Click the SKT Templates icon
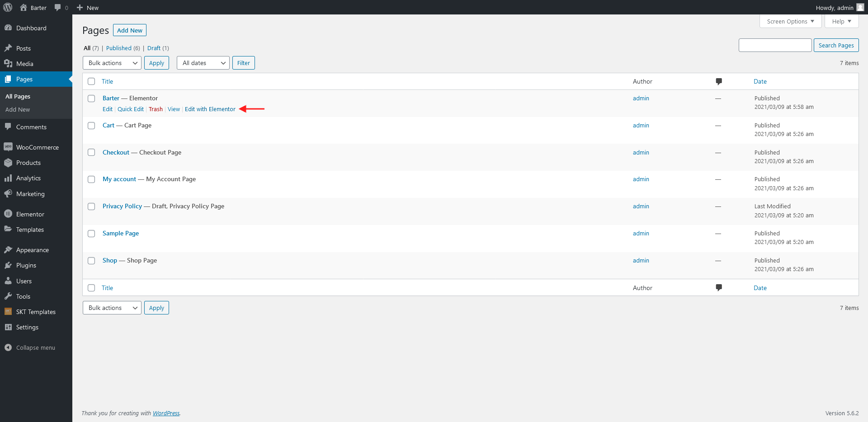 pos(8,311)
